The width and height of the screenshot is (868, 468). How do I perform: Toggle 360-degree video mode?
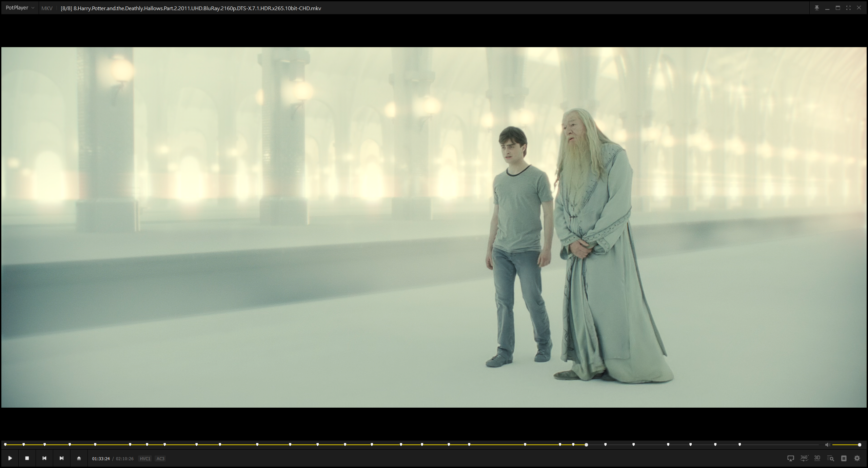(804, 458)
